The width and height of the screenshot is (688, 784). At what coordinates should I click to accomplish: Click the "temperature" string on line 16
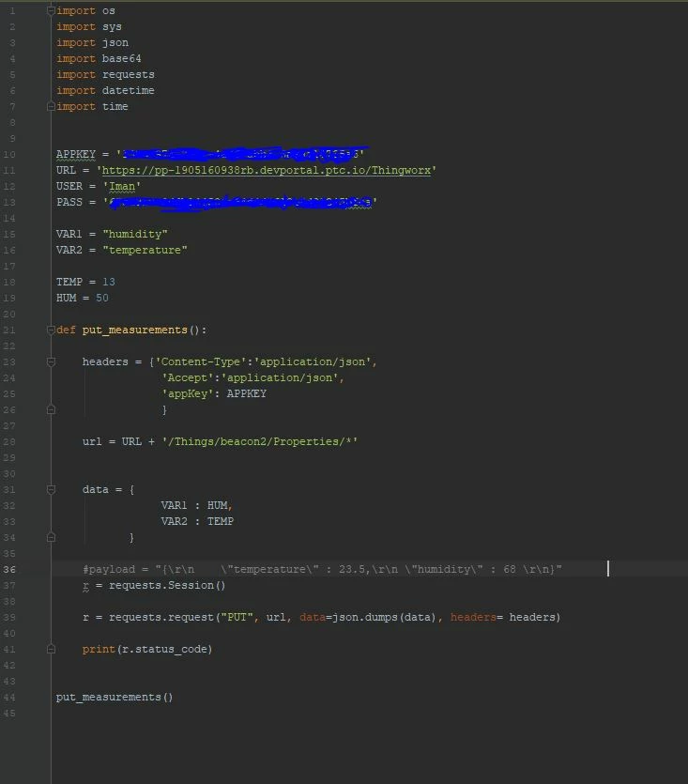tap(145, 250)
